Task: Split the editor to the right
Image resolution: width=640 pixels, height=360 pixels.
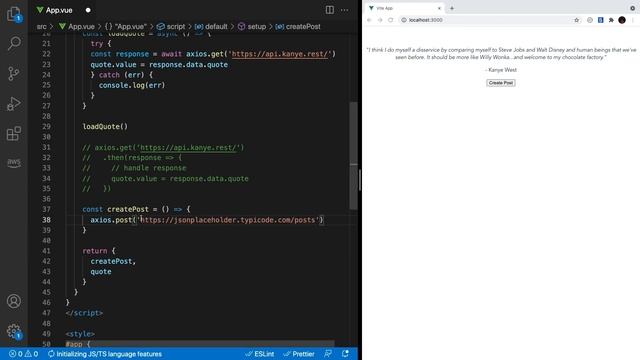Action: pos(329,10)
